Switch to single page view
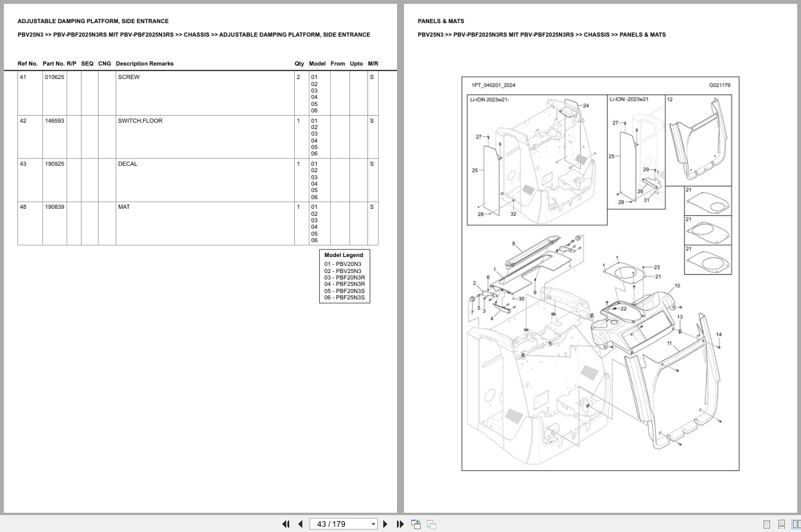The width and height of the screenshot is (801, 532). (766, 524)
